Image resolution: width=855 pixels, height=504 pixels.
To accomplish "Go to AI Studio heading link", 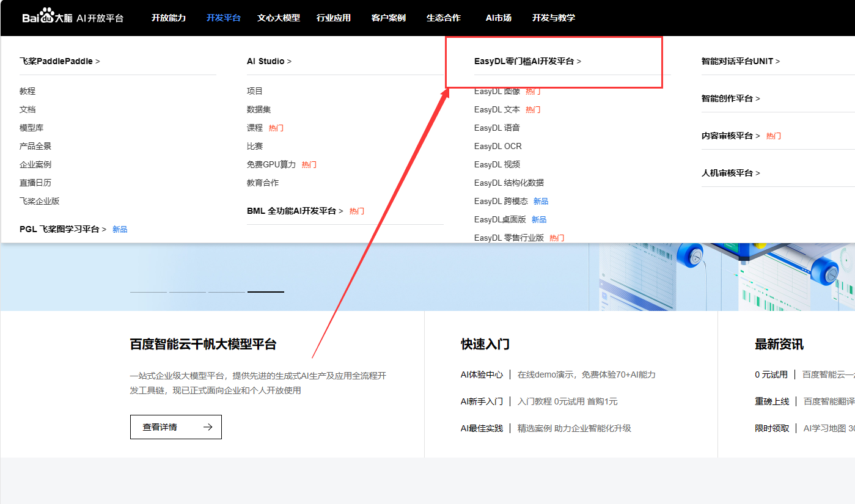I will (270, 61).
